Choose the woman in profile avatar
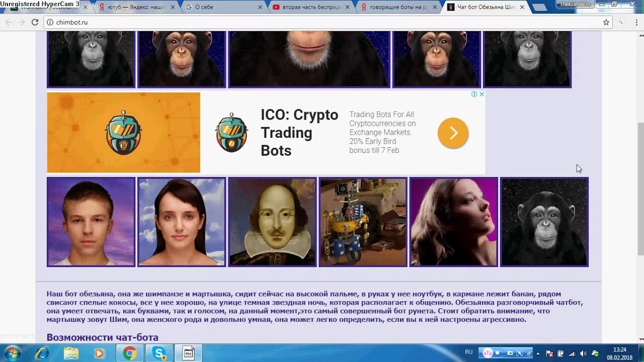 [453, 222]
